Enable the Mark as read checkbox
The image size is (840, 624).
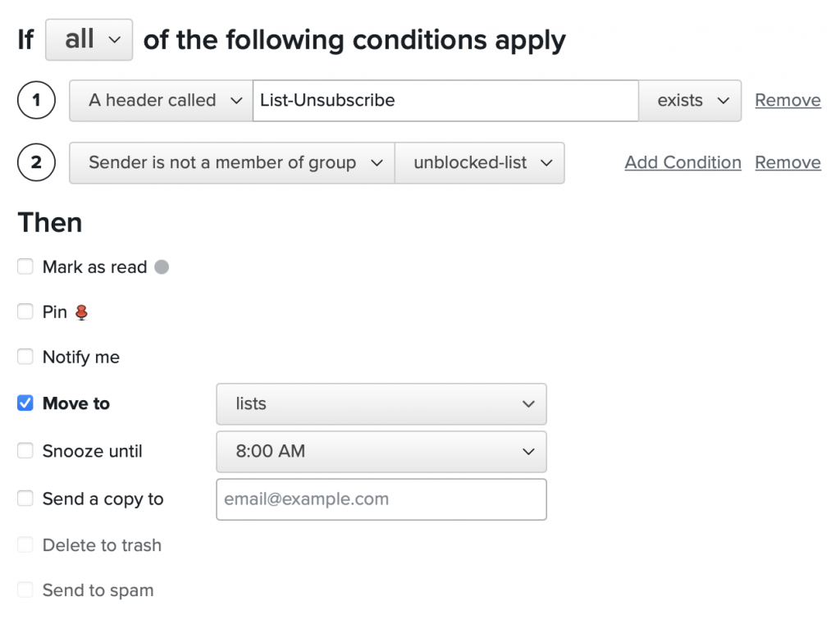[25, 266]
